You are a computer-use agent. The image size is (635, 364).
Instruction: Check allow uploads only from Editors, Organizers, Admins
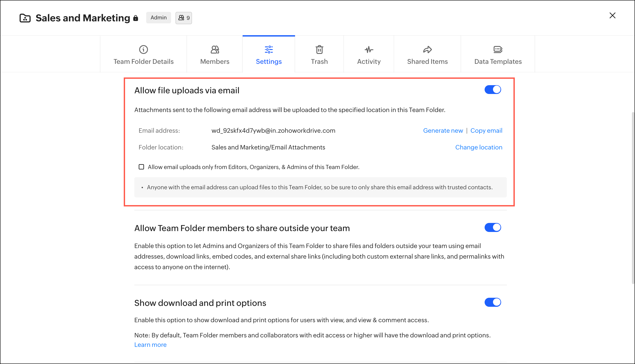point(141,167)
